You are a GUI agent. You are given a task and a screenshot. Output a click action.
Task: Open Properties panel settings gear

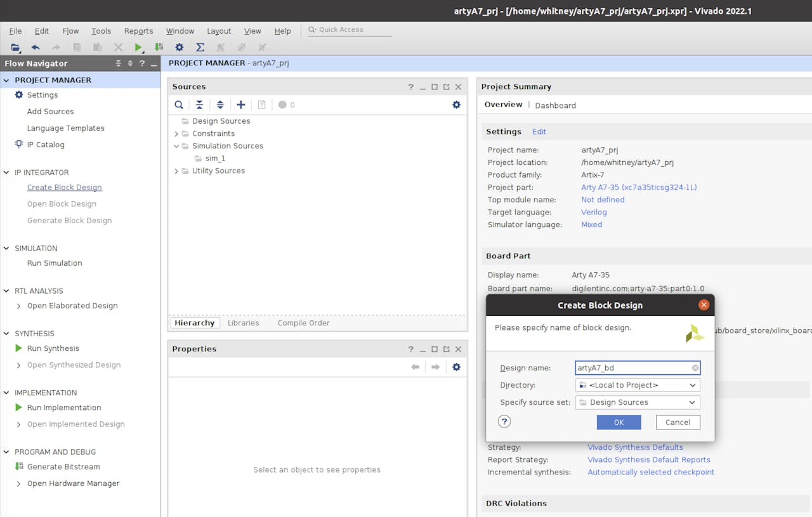coord(456,367)
